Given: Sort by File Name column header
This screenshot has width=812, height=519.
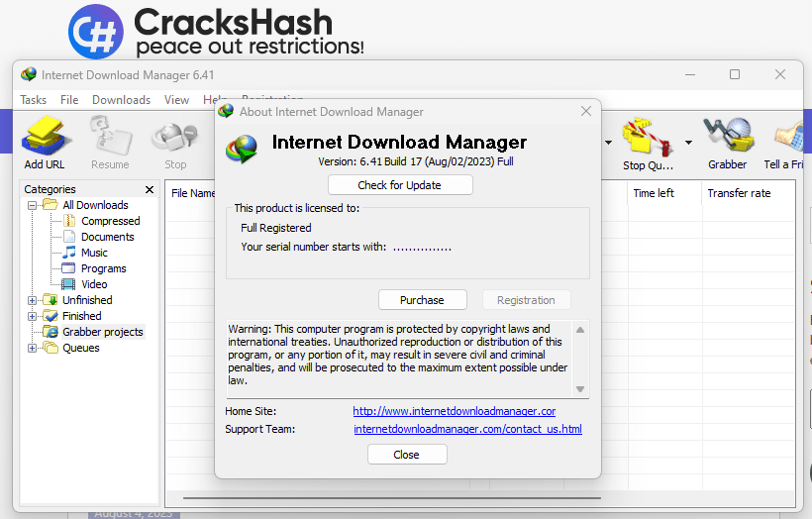Looking at the screenshot, I should click(x=193, y=193).
